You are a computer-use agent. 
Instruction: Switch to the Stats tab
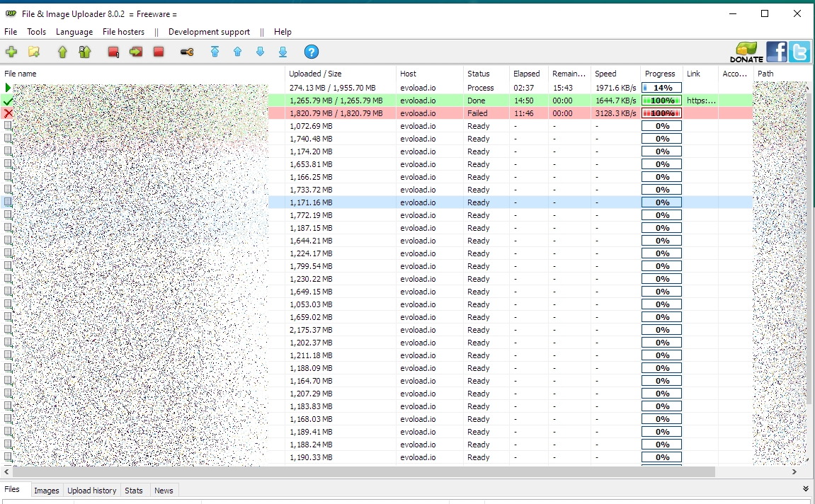click(x=133, y=491)
